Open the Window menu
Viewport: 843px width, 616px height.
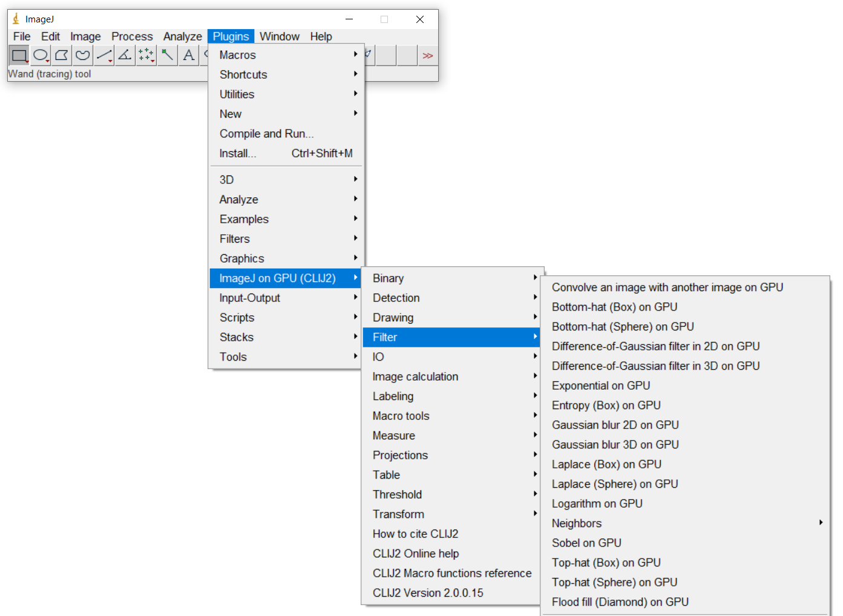point(280,36)
